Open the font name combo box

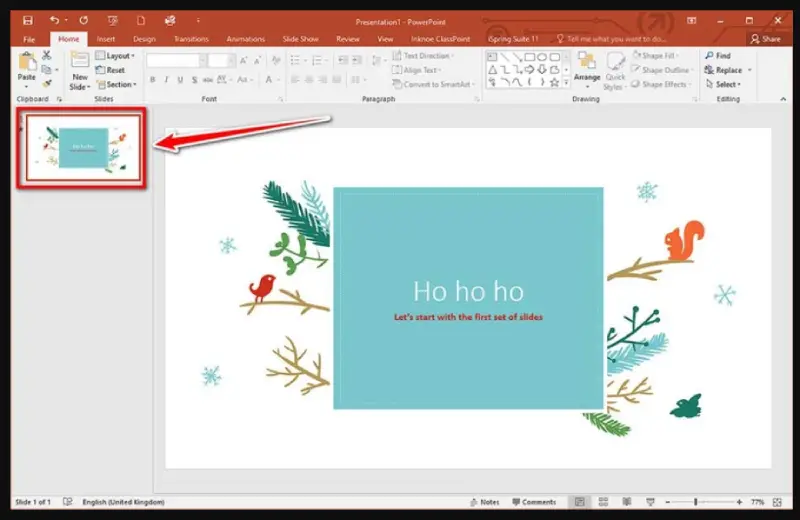176,61
